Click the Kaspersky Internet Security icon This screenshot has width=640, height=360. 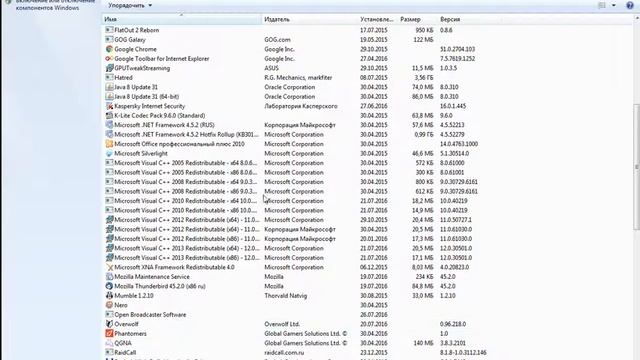point(109,106)
